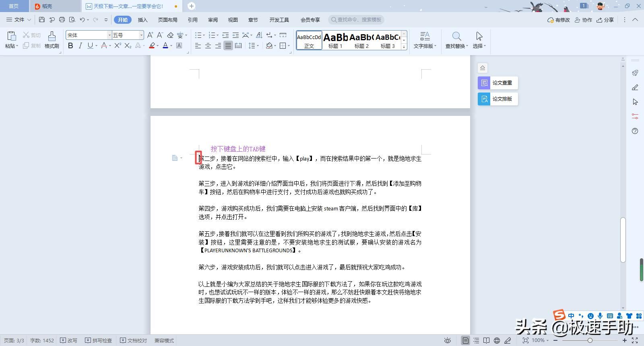Increase font size with the A+ icon
Screen dimensions: 644x346
(150, 35)
